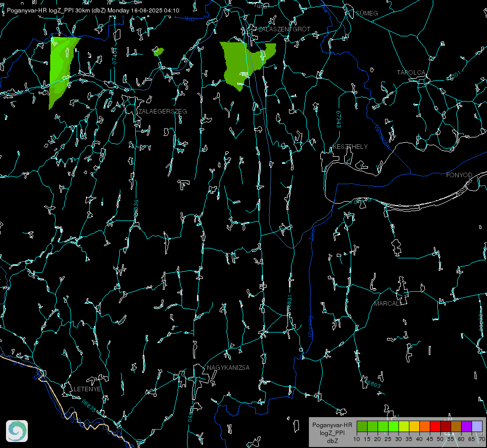487x448 pixels.
Task: Click the legend's dbZ unit label
Action: (x=332, y=441)
